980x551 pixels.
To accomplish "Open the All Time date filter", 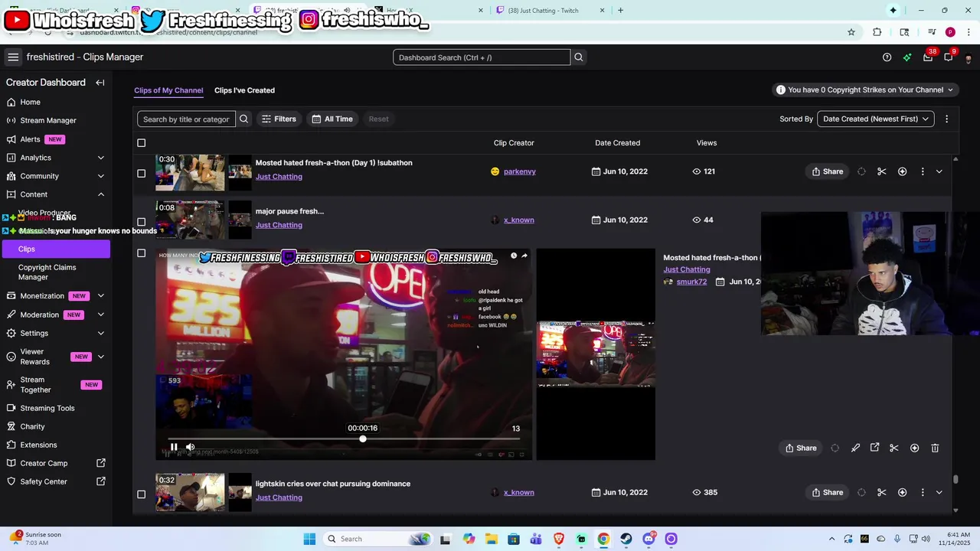I will point(332,119).
